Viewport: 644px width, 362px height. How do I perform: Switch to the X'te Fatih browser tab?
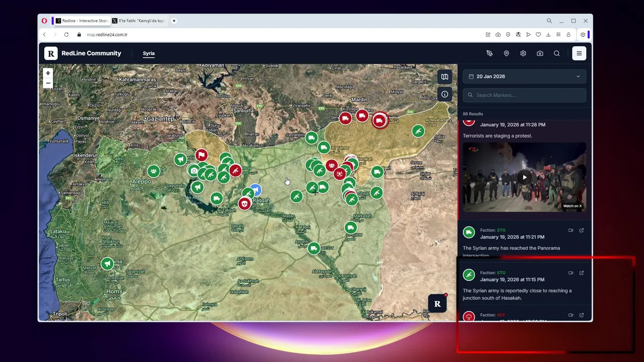[x=139, y=21]
